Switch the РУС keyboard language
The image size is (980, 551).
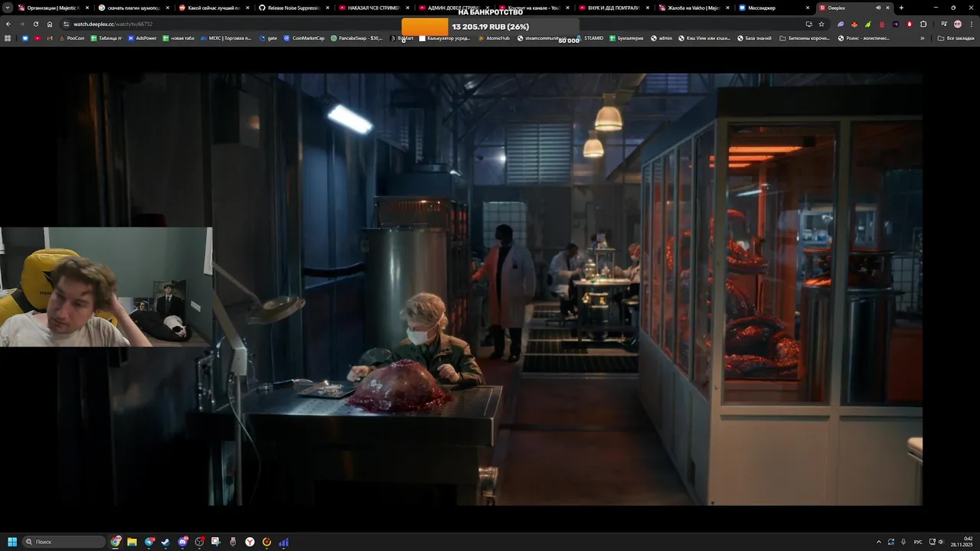coord(918,542)
